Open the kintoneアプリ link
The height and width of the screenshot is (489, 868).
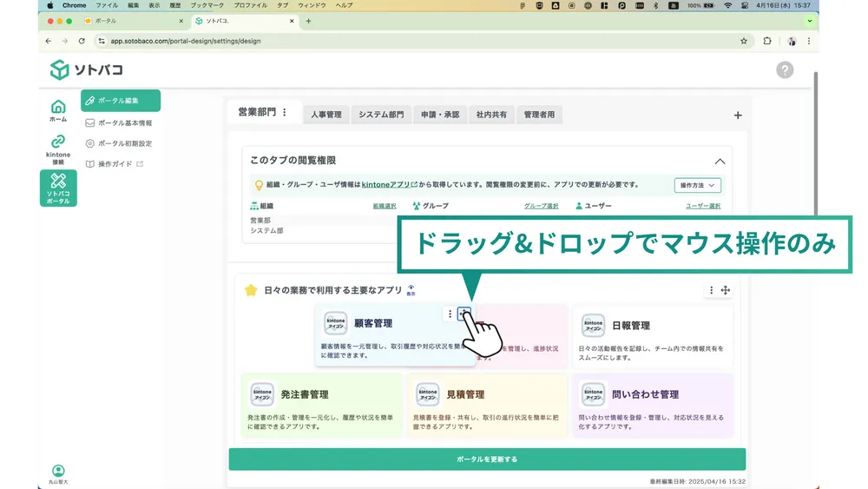click(x=389, y=184)
